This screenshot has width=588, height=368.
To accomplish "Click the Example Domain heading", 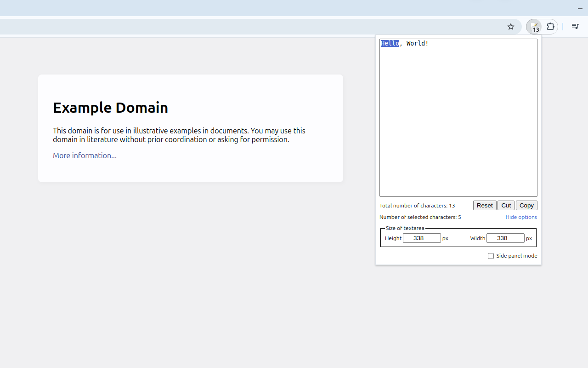I will point(110,108).
